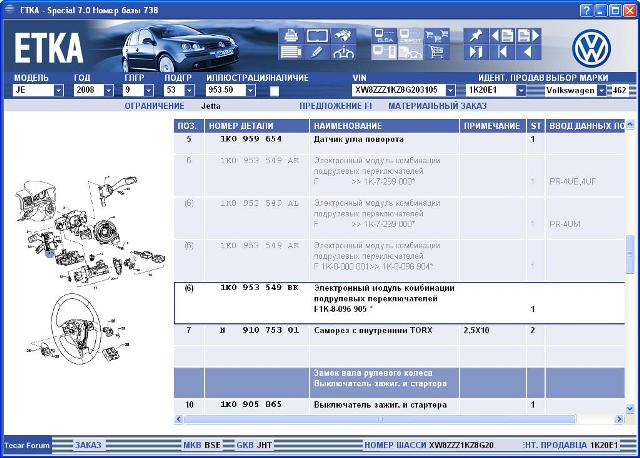Toggle the НАЛИЧИЕ checkbox
640x458 pixels.
coord(274,91)
